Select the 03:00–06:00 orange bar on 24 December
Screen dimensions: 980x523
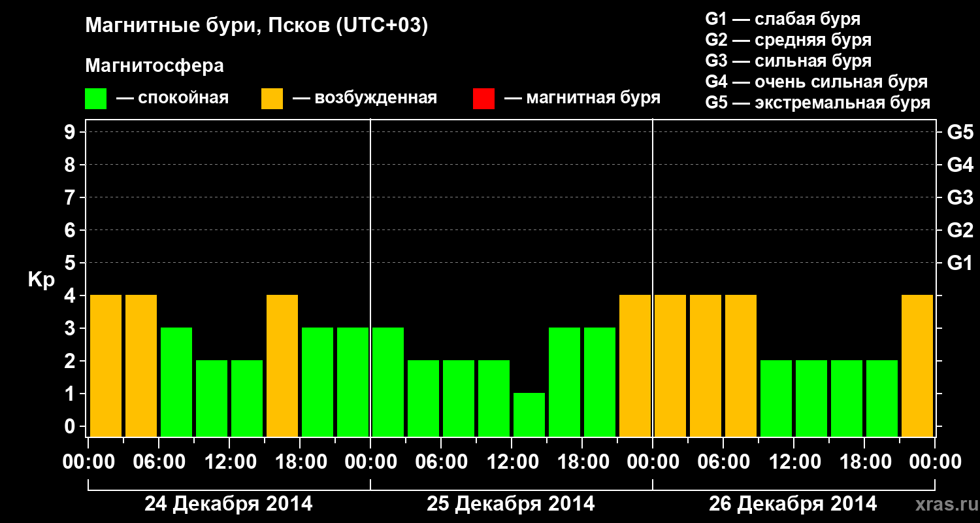click(141, 365)
